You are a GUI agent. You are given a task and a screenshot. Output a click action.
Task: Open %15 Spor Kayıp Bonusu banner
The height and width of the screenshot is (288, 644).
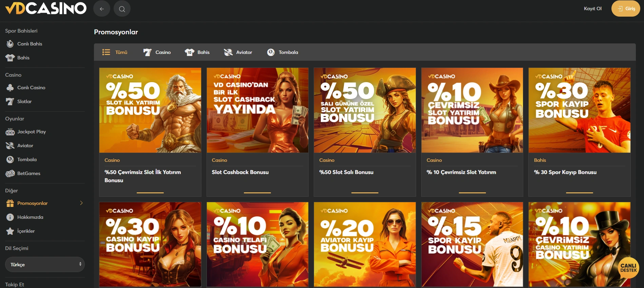tap(472, 245)
